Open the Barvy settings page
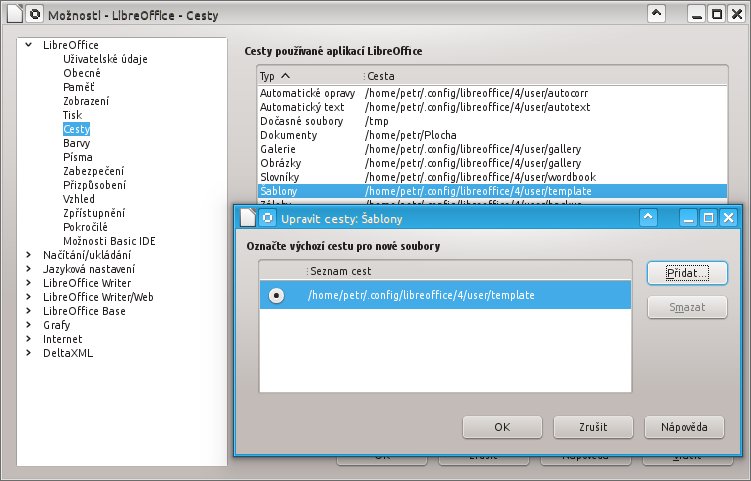This screenshot has width=751, height=481. (77, 143)
